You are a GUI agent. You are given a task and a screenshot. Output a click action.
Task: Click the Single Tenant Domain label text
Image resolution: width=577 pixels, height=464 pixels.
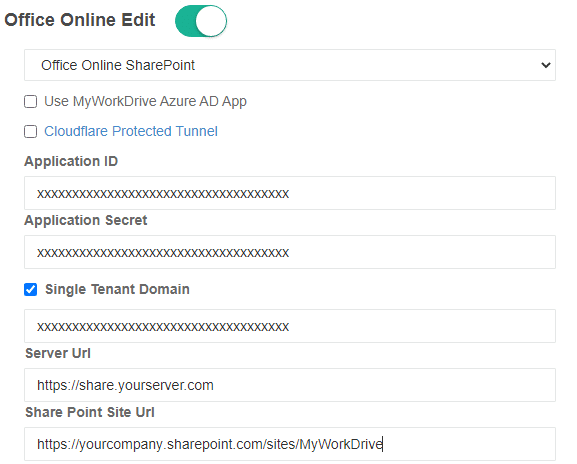tap(117, 289)
